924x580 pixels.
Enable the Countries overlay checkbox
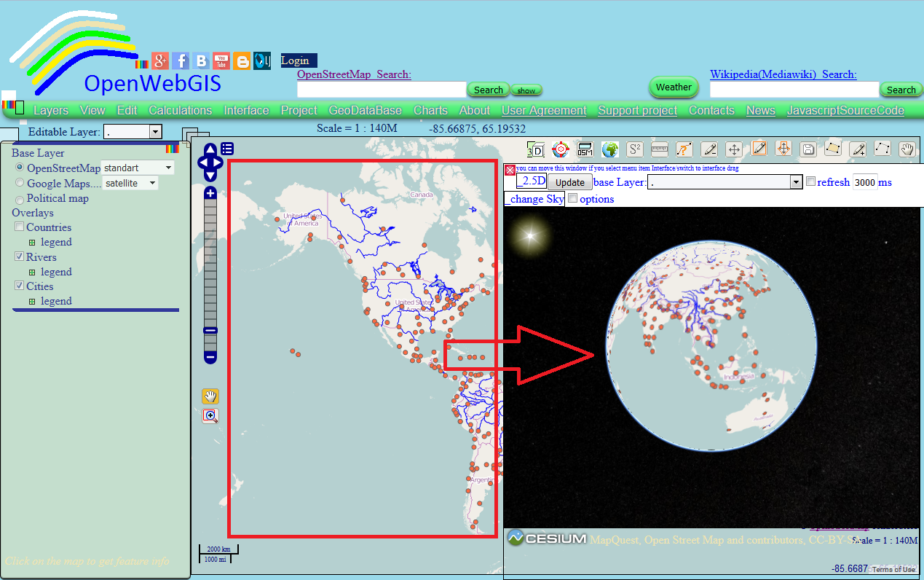click(x=19, y=227)
